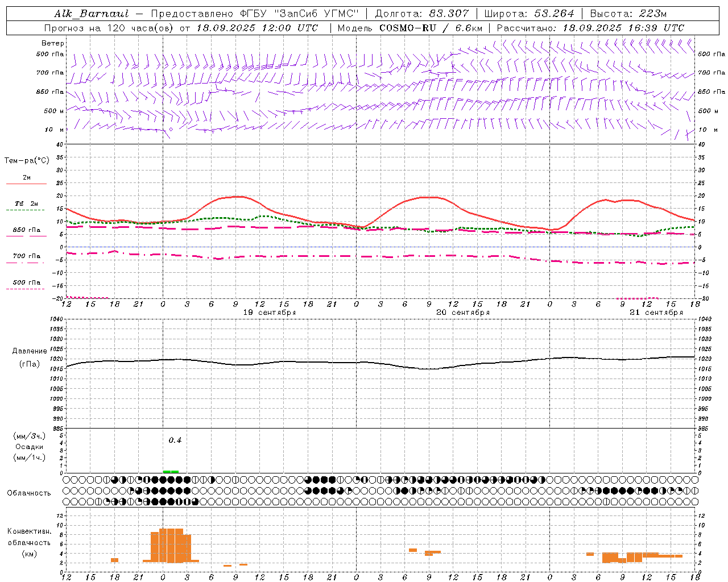The height and width of the screenshot is (582, 728).
Task: Click the "19 сентября" date label
Action: [270, 313]
